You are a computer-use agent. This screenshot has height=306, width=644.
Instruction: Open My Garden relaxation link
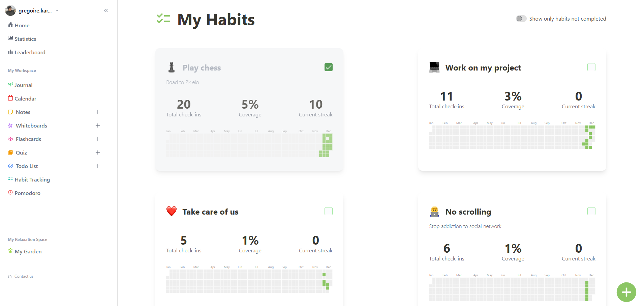tap(28, 251)
